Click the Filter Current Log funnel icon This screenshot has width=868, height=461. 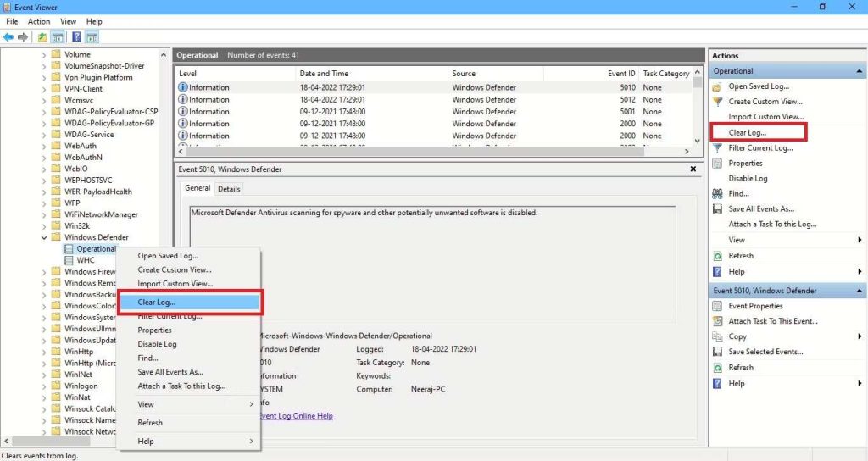[x=717, y=148]
